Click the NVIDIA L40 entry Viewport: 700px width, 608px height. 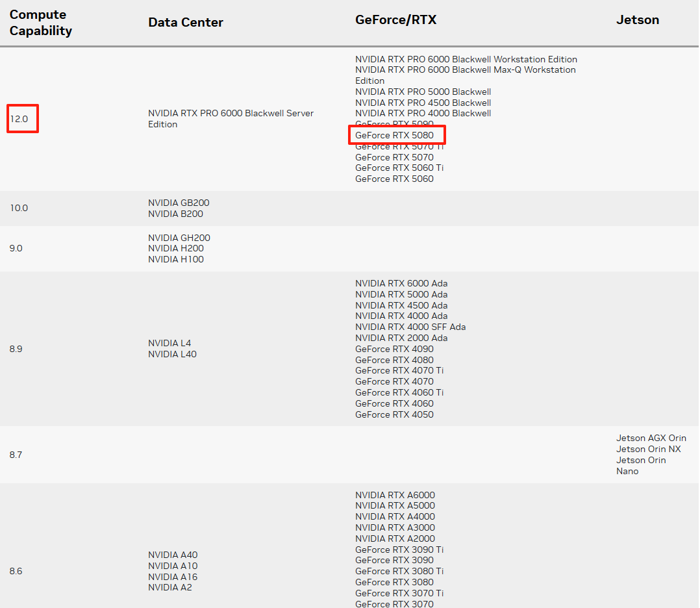172,354
